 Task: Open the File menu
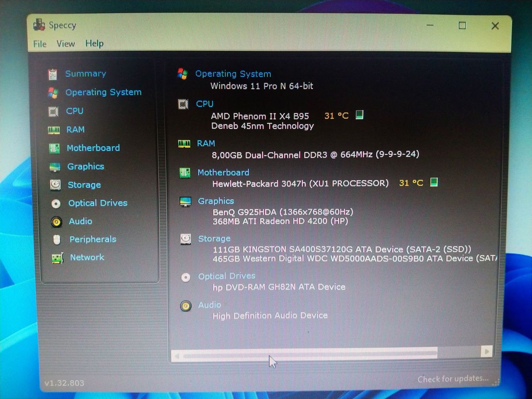(x=40, y=44)
